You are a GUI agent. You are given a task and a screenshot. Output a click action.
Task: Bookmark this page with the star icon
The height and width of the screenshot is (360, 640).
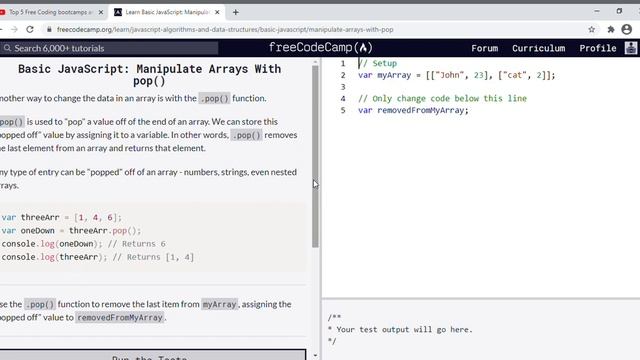point(591,29)
